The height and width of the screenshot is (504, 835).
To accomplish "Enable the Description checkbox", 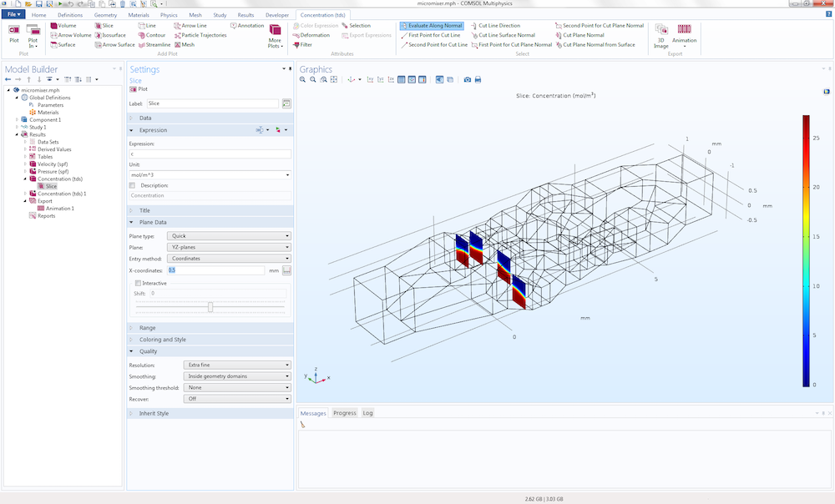I will (x=132, y=186).
